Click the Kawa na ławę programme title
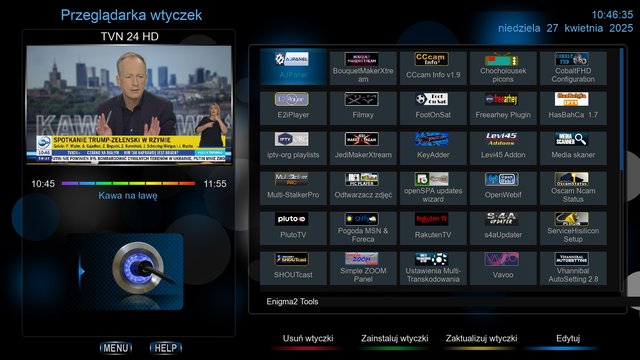 (128, 196)
